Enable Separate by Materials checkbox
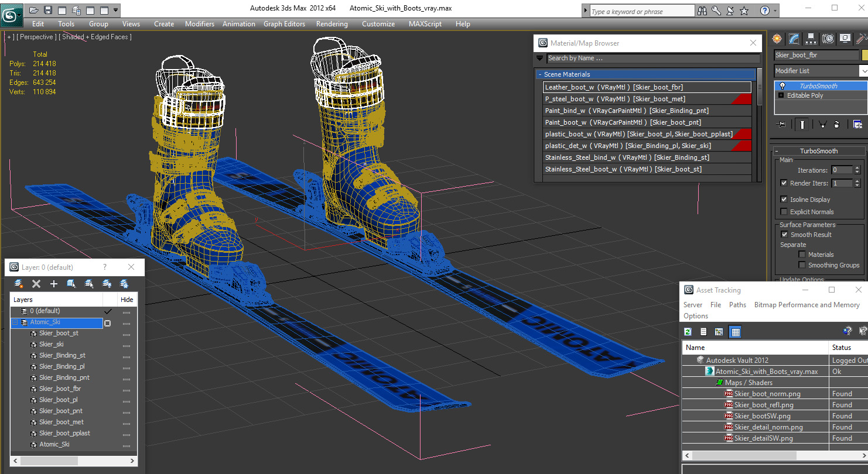 tap(802, 255)
